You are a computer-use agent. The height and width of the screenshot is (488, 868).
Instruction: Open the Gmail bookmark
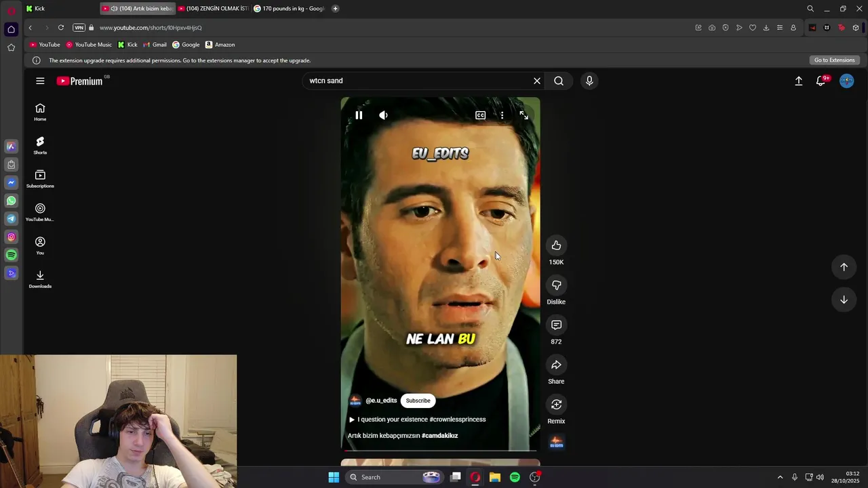(x=155, y=45)
